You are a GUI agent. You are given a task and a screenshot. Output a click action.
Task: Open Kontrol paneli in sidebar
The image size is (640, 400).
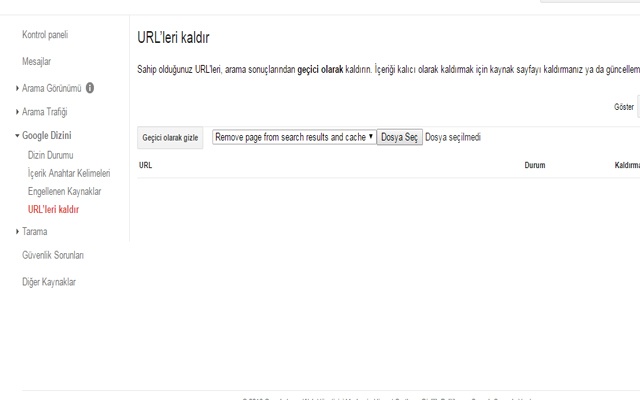[x=45, y=35]
